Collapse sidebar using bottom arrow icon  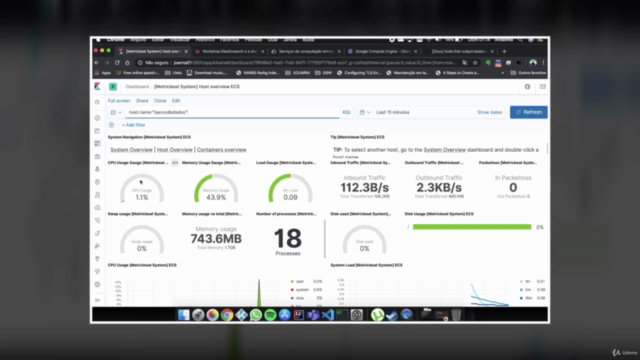click(97, 300)
